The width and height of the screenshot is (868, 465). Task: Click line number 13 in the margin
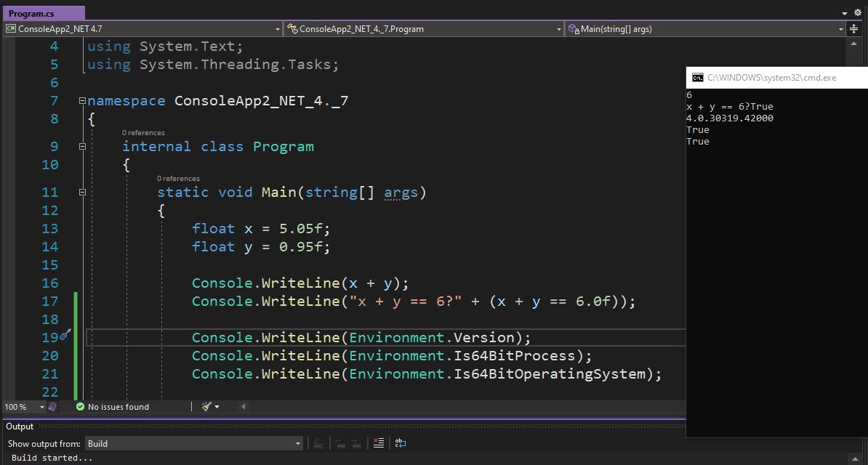tap(50, 228)
